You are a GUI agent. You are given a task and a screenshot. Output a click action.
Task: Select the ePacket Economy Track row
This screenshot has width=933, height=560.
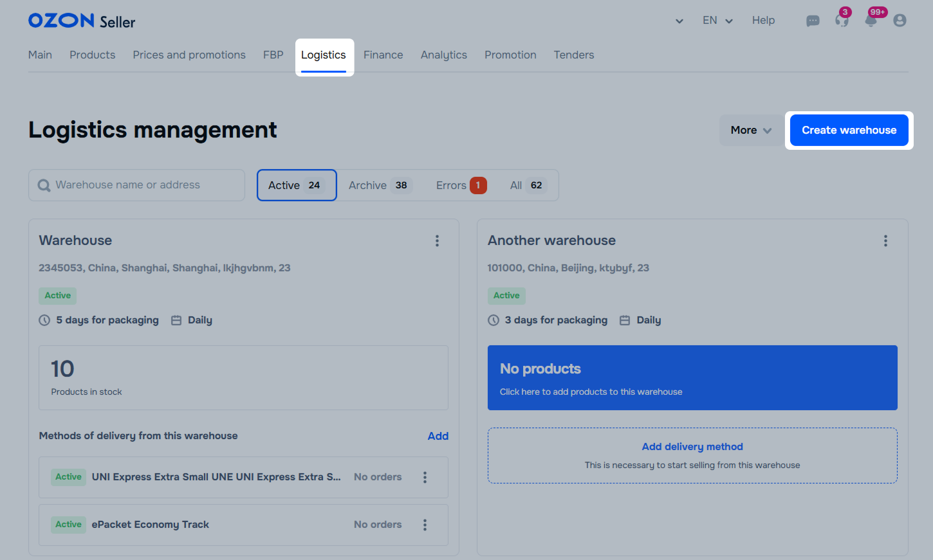click(243, 525)
